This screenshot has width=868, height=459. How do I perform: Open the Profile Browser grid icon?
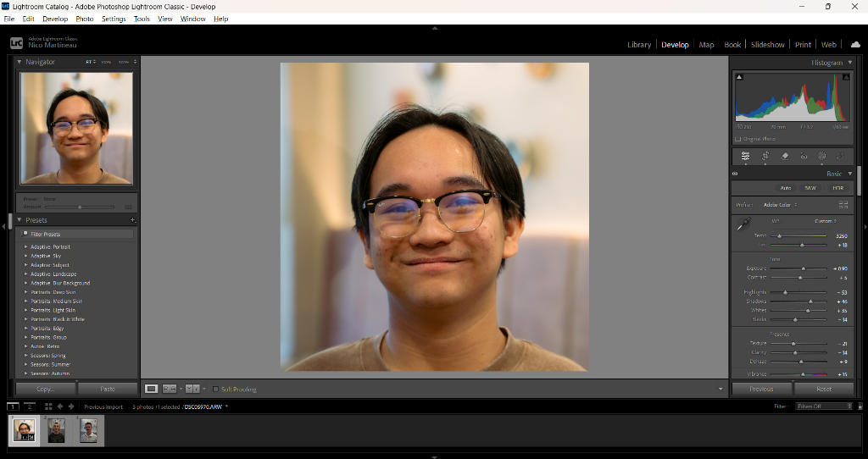pyautogui.click(x=843, y=205)
